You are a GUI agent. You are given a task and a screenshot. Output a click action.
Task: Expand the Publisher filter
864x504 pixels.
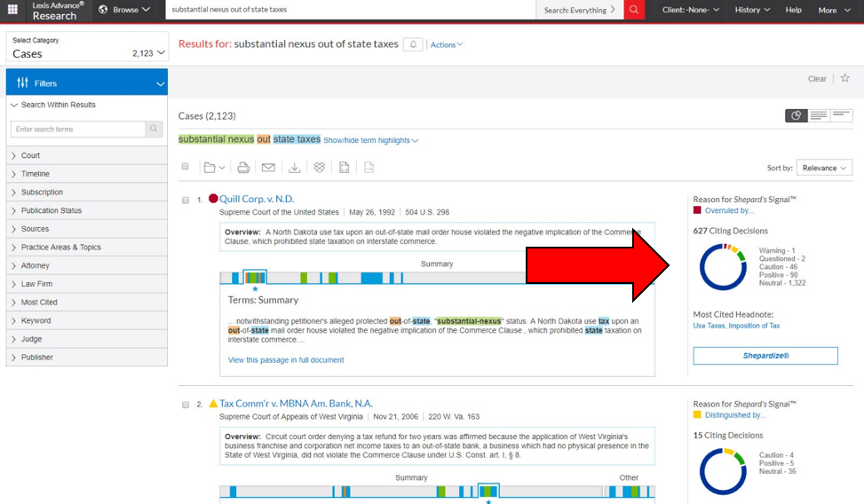click(86, 358)
